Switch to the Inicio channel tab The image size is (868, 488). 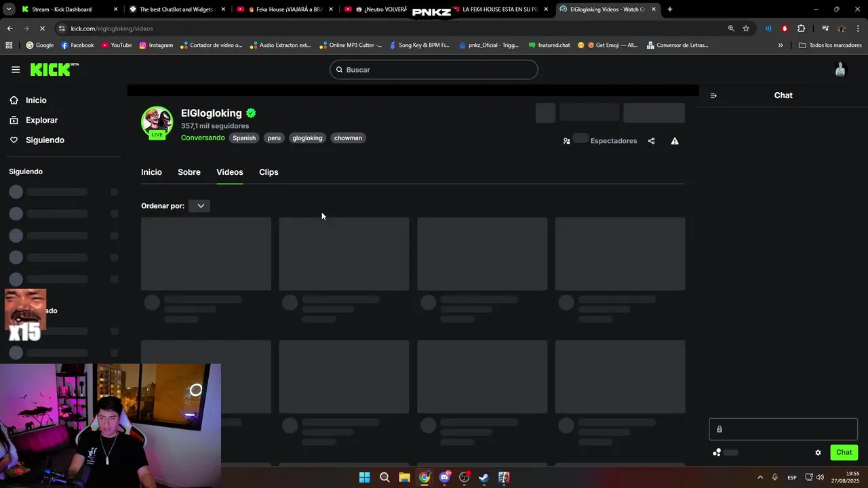[151, 172]
